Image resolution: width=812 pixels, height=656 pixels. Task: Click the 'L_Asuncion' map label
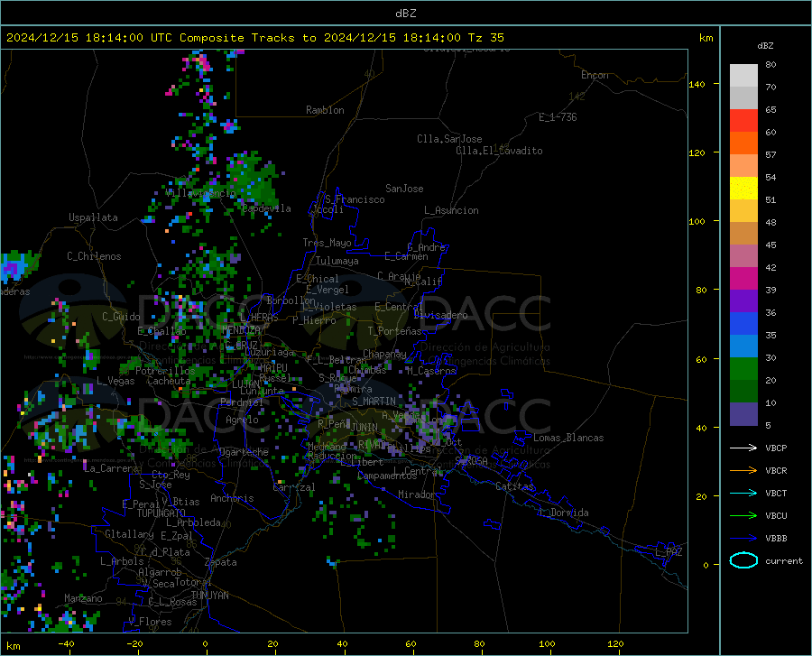pyautogui.click(x=451, y=210)
